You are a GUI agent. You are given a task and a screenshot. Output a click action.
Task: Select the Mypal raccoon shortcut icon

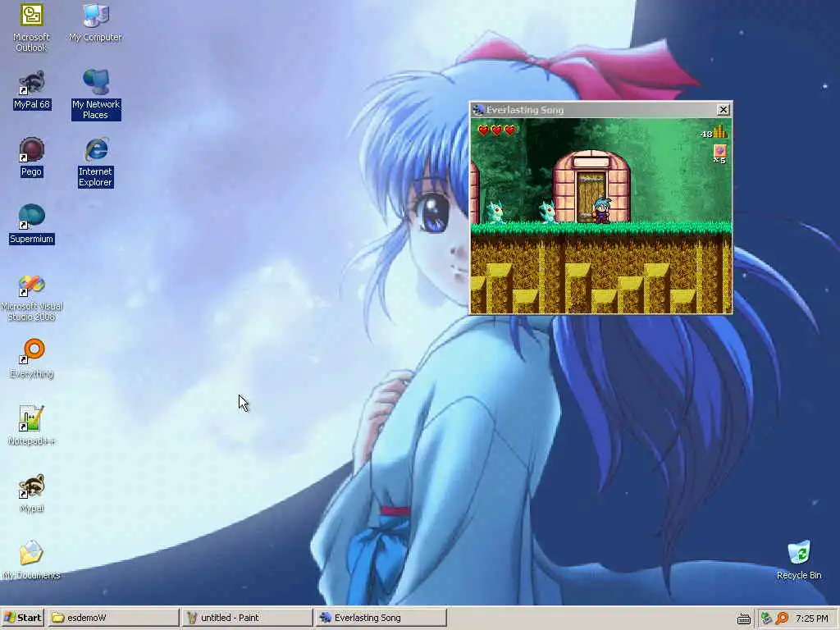click(31, 493)
